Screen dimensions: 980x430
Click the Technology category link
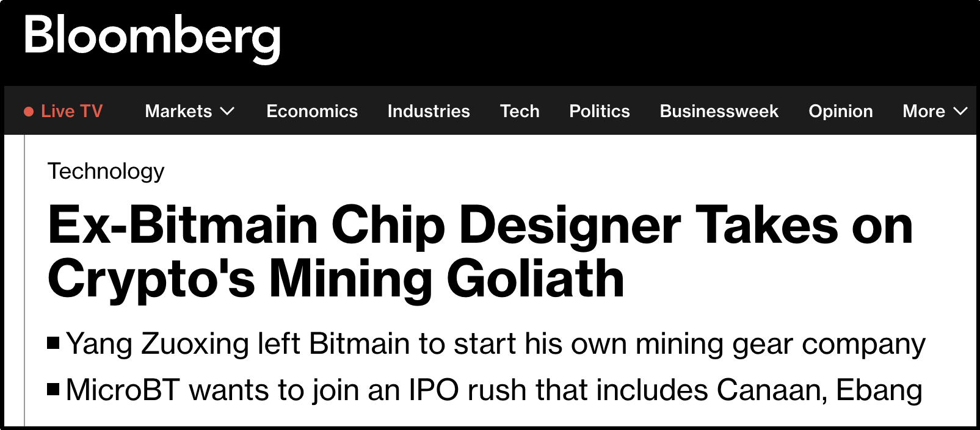pos(106,171)
